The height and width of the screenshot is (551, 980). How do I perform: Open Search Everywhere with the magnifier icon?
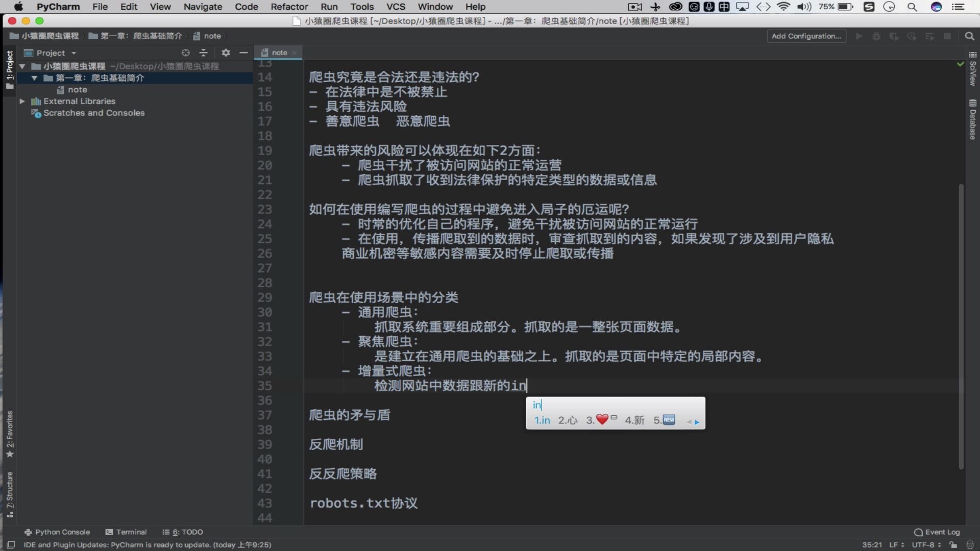pyautogui.click(x=969, y=36)
